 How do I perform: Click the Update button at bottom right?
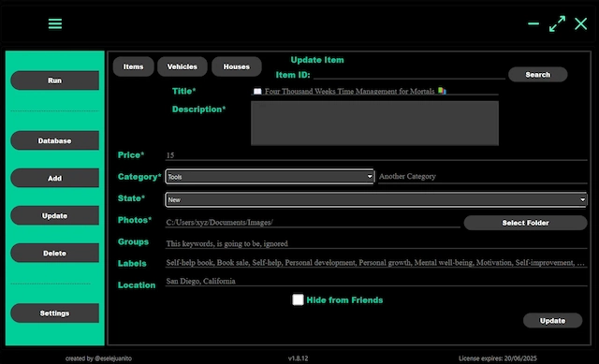pyautogui.click(x=552, y=320)
